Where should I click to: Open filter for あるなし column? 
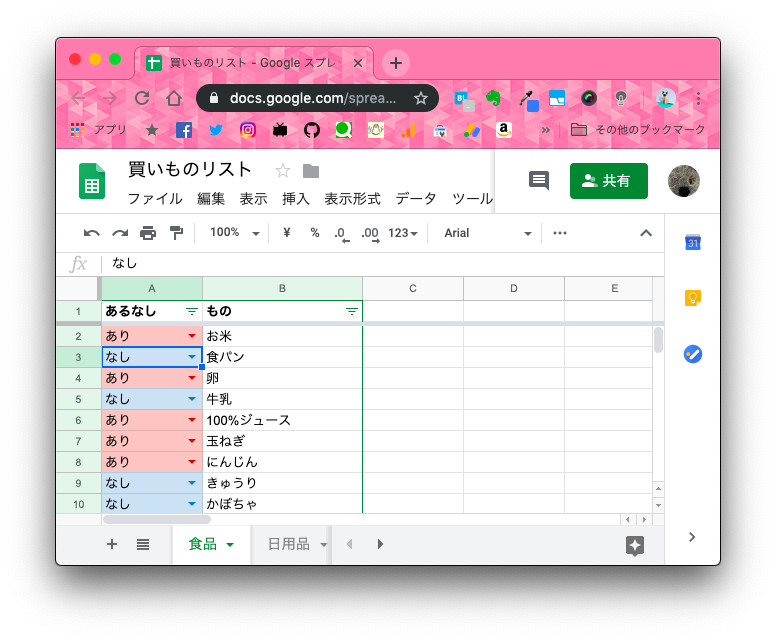[192, 311]
